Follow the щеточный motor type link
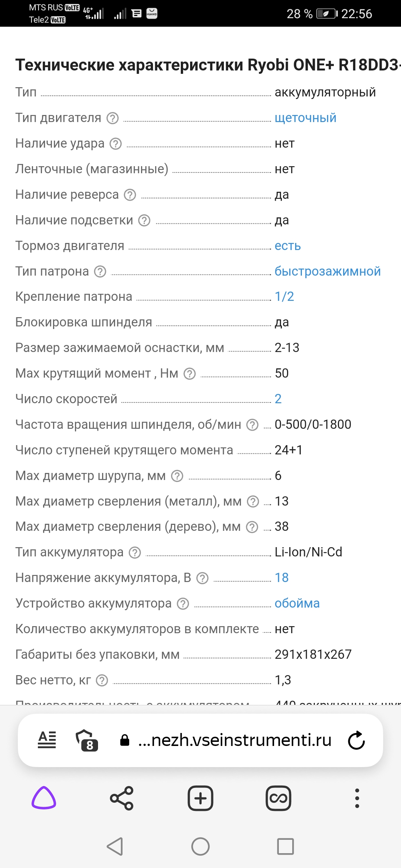Screen dimensions: 401x868 pos(305,118)
